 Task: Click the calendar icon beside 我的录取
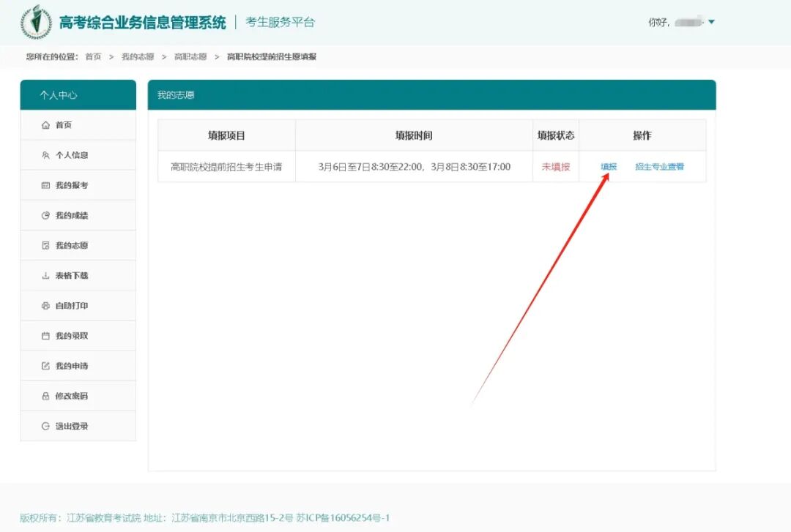[x=45, y=336]
